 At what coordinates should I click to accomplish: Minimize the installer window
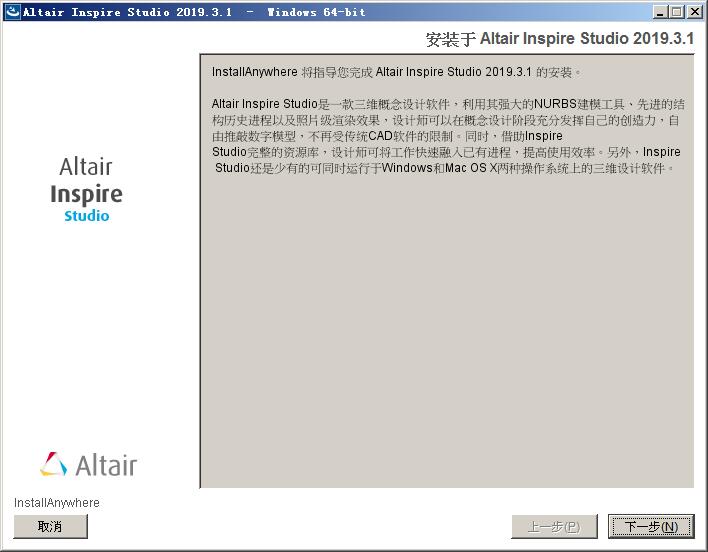point(660,12)
